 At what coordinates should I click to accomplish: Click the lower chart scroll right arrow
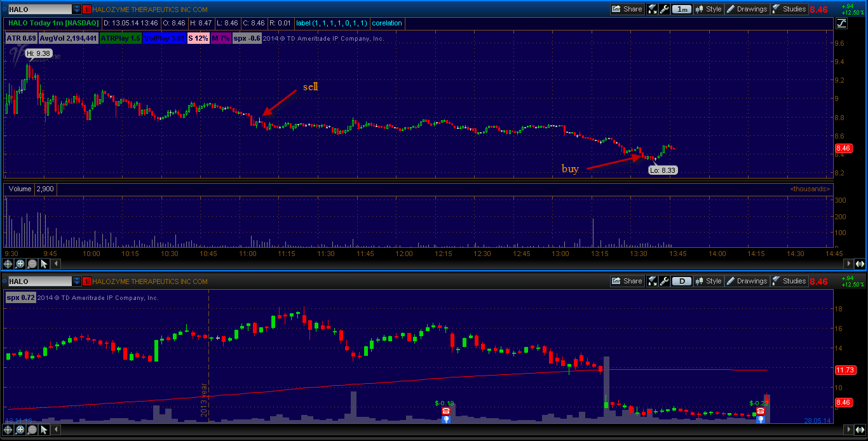848,430
